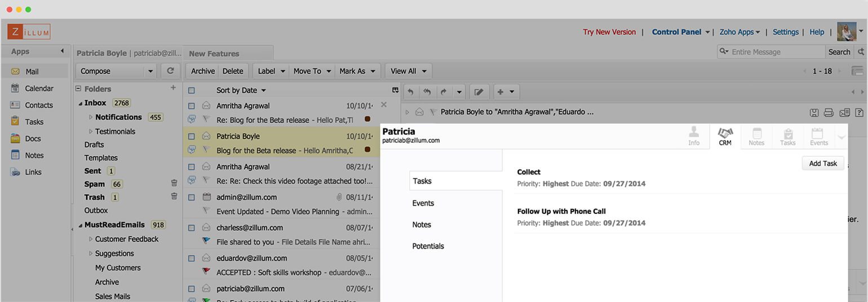
Task: Check the patriciab@zillum.com email checkbox
Action: [x=192, y=288]
